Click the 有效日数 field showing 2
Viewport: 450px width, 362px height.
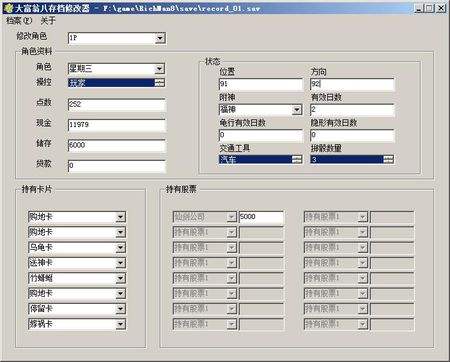352,110
